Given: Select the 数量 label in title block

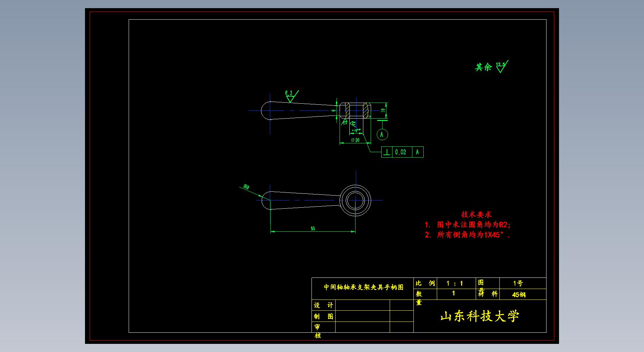Looking at the screenshot, I should [419, 298].
